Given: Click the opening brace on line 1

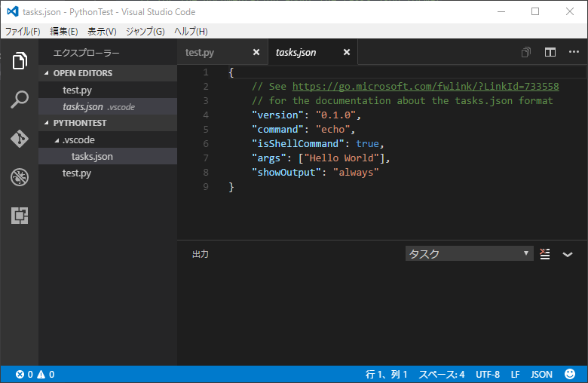Looking at the screenshot, I should coord(231,72).
